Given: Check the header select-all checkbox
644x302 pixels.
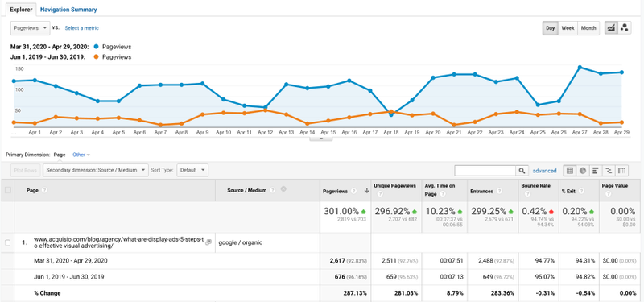Looking at the screenshot, I should coord(7,190).
